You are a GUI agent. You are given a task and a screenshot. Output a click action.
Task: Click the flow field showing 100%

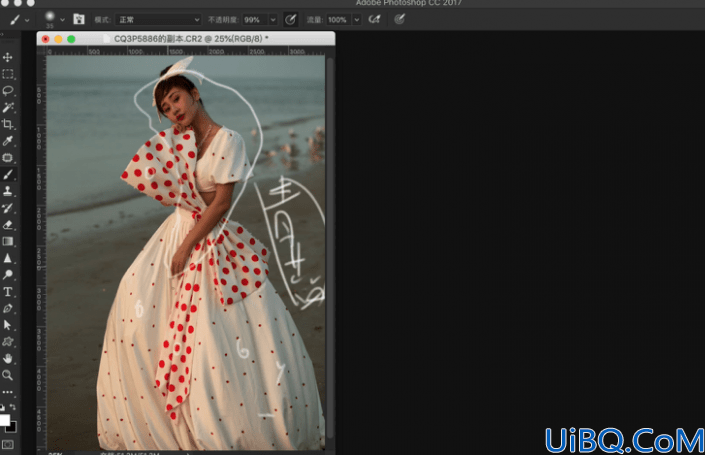339,20
